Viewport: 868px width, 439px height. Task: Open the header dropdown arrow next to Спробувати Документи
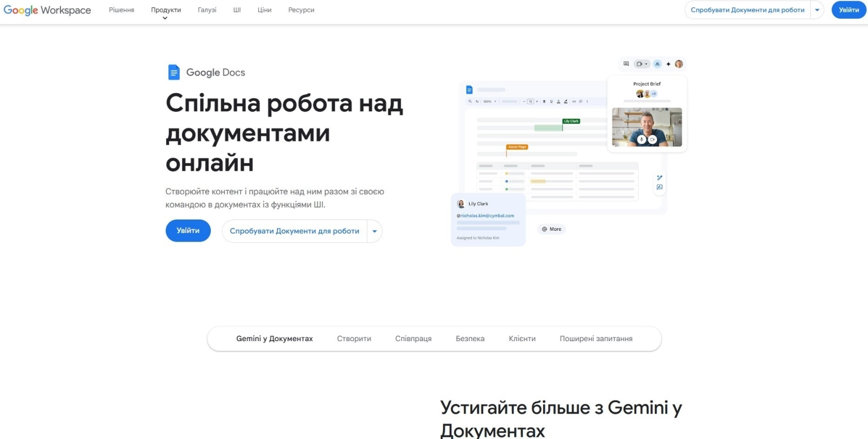817,10
